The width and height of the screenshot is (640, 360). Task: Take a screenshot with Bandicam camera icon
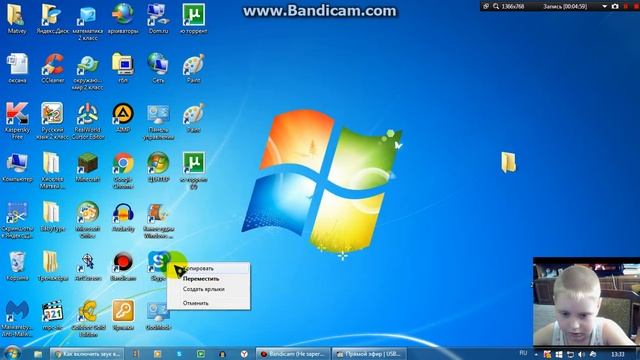(615, 6)
